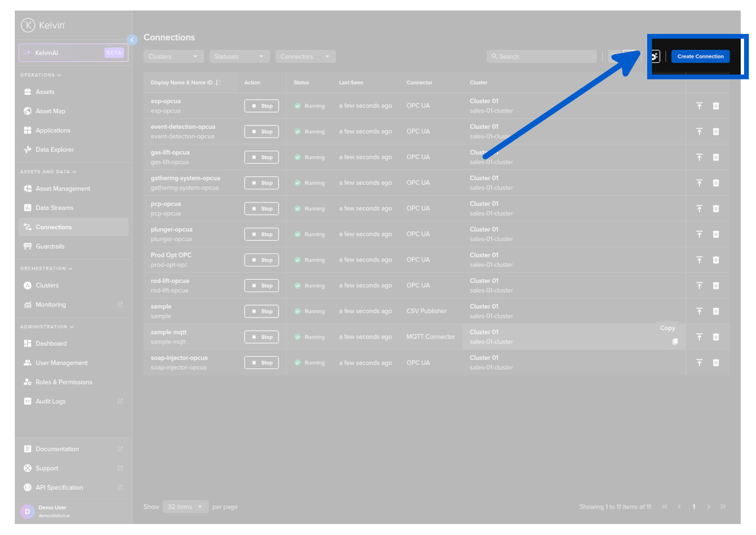Open the KelvinAI beta assistant
The height and width of the screenshot is (535, 756).
tap(73, 53)
